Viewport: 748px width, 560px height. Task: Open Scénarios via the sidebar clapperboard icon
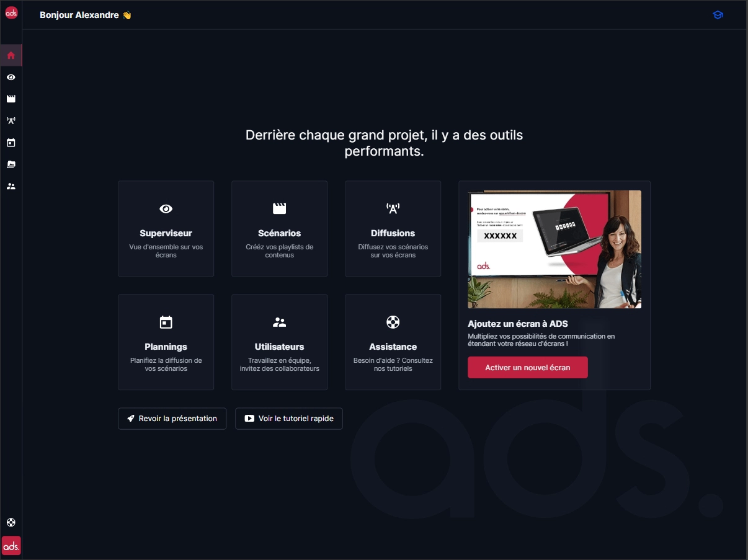[x=11, y=99]
